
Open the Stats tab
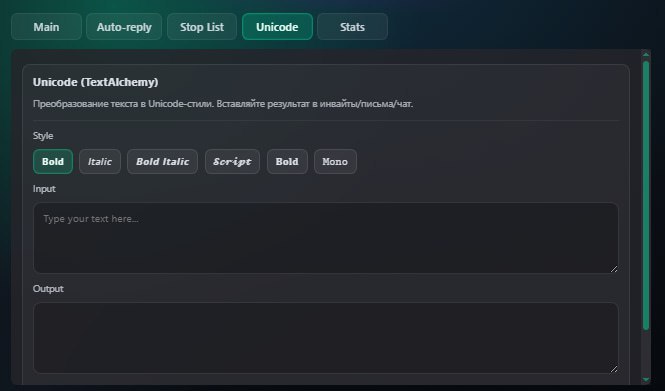click(x=352, y=27)
